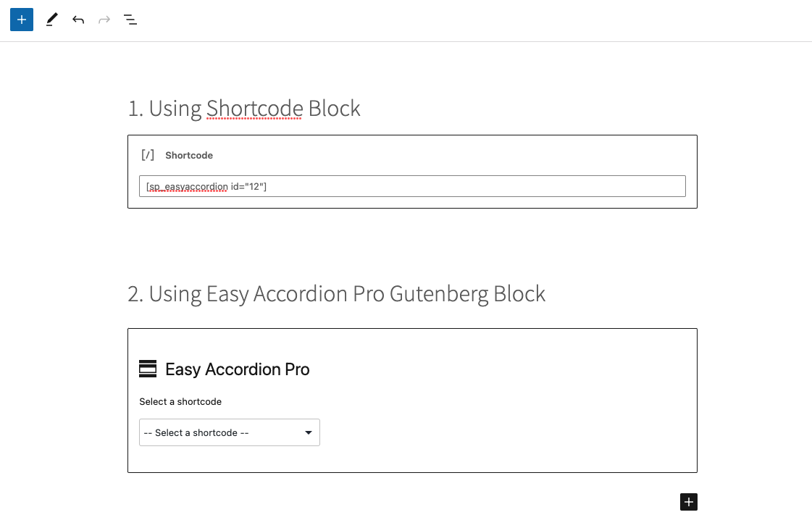Click the bold 'Shortcode' block label
This screenshot has width=812, height=528.
(x=189, y=155)
